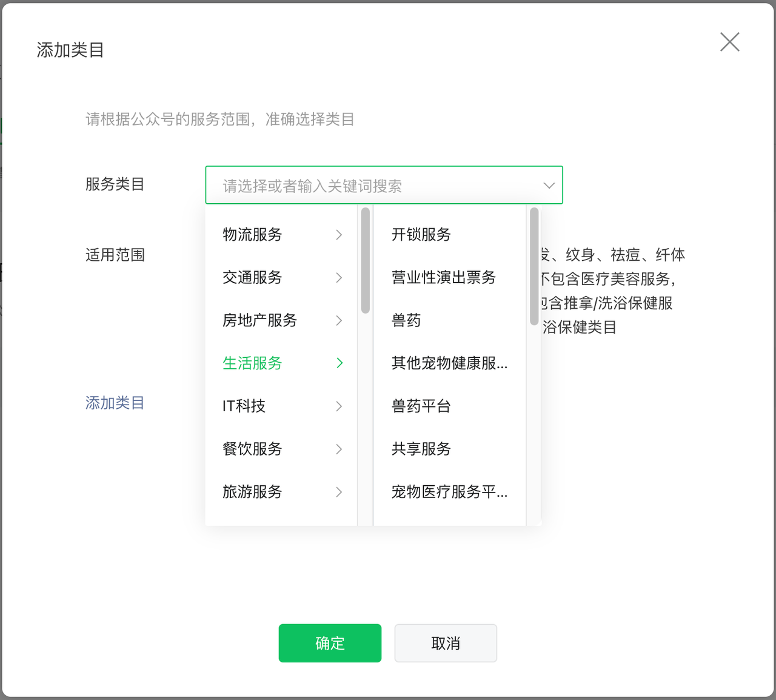Screen dimensions: 776x700
Task: Confirm selection with the 确定 button
Action: click(x=330, y=643)
